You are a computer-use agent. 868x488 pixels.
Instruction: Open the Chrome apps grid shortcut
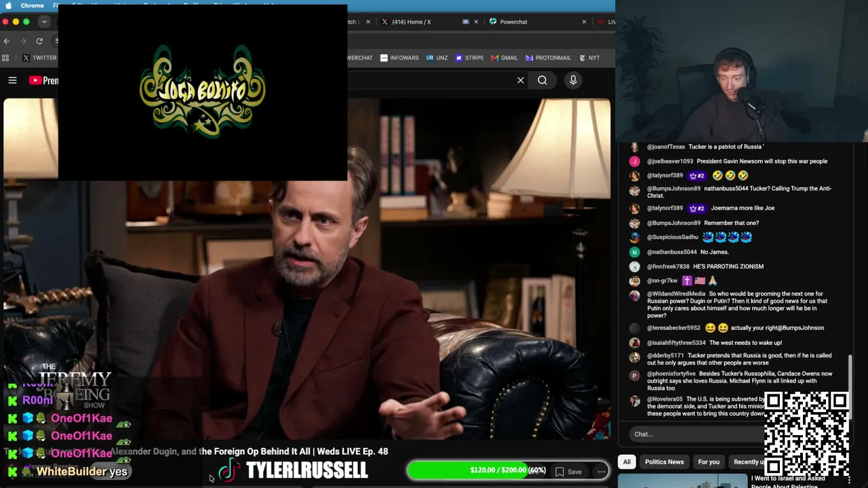point(5,58)
